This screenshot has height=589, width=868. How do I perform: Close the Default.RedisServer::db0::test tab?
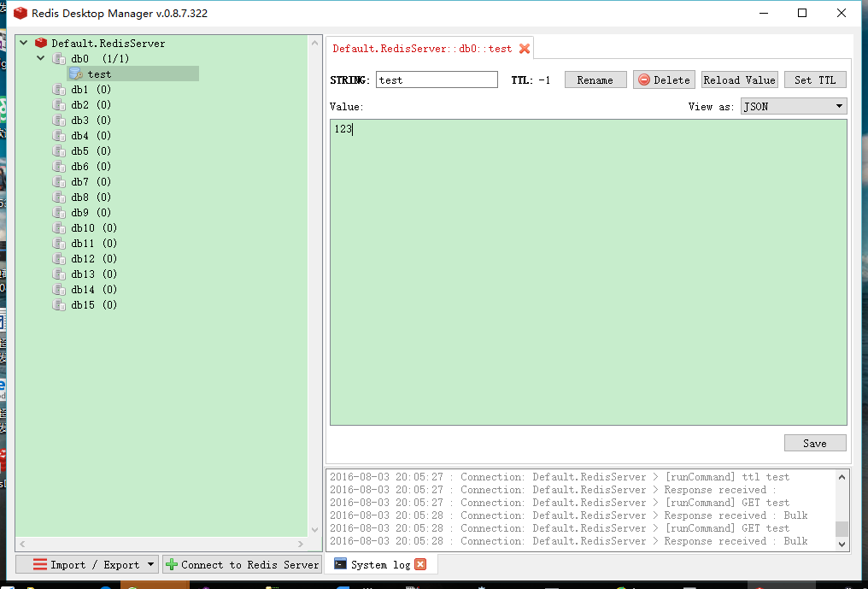coord(525,49)
